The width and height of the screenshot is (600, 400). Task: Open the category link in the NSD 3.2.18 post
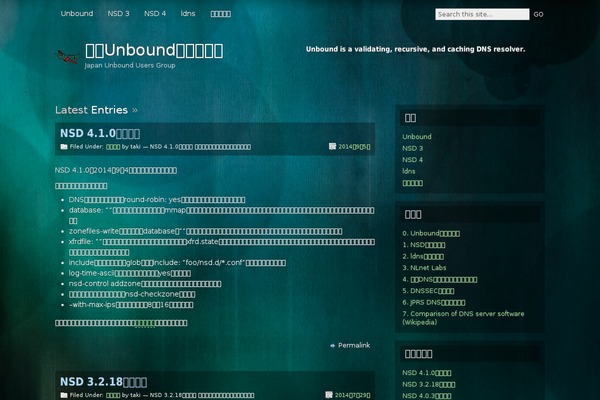point(113,395)
